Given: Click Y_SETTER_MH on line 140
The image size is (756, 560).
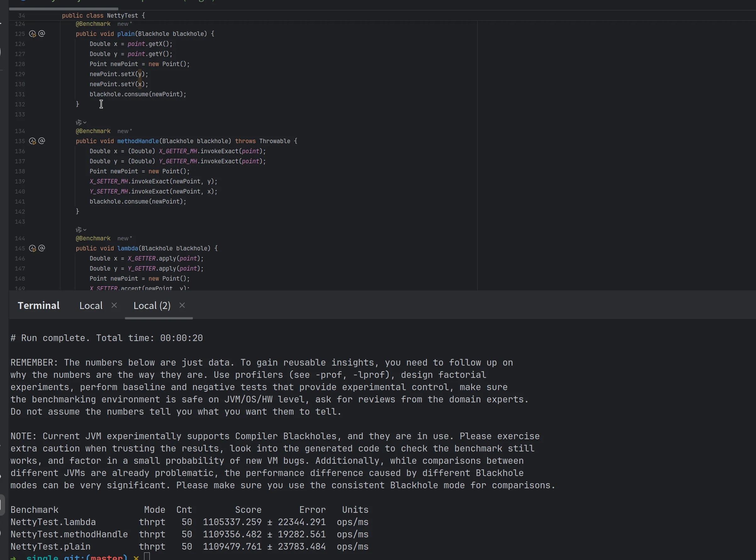Looking at the screenshot, I should pos(109,192).
